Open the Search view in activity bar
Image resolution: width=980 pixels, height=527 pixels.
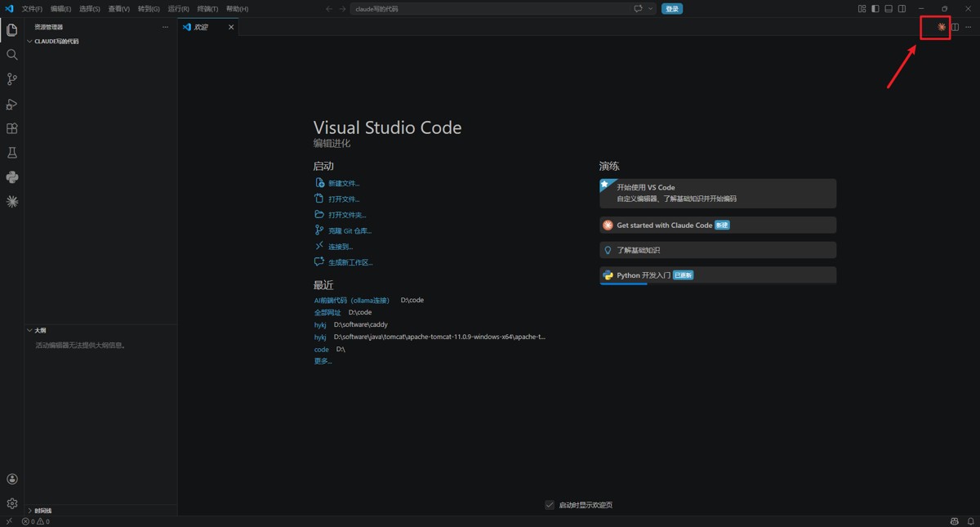click(12, 55)
